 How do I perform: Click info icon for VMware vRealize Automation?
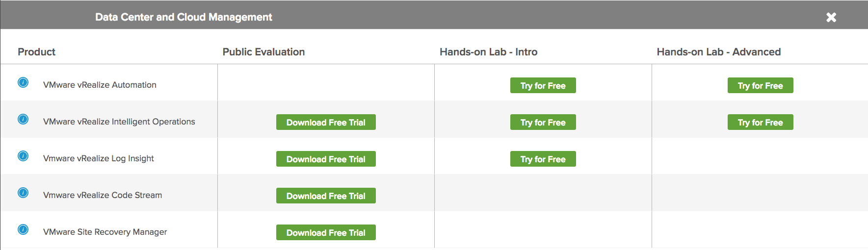click(23, 82)
